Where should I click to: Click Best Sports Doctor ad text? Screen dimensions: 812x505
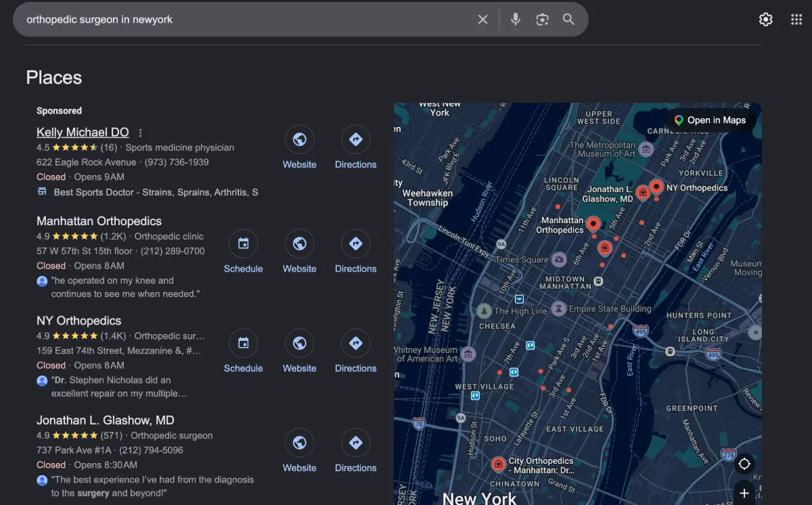click(x=156, y=192)
